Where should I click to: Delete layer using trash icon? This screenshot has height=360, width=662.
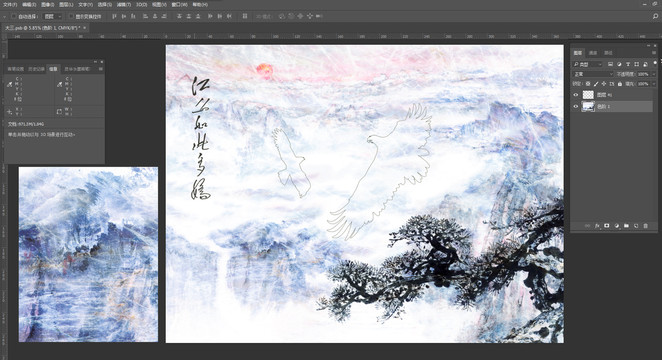click(x=645, y=226)
